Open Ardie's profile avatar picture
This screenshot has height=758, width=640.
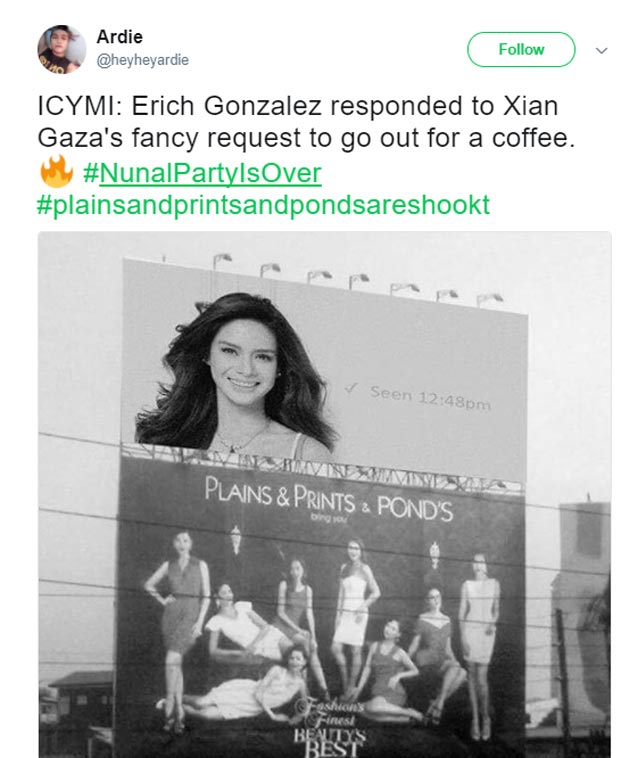point(62,49)
